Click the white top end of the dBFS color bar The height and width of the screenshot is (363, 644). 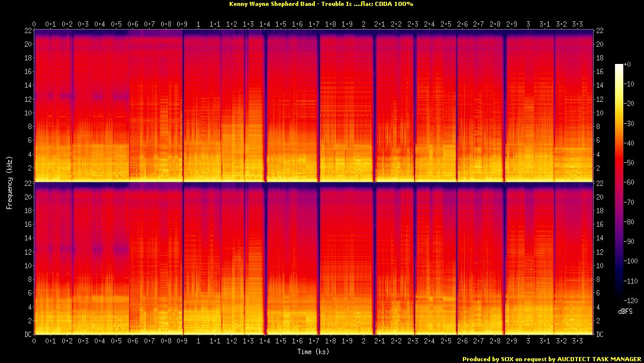(619, 65)
